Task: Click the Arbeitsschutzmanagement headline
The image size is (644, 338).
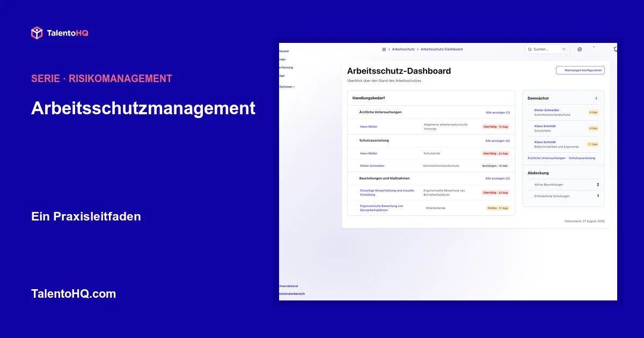Action: coord(143,108)
